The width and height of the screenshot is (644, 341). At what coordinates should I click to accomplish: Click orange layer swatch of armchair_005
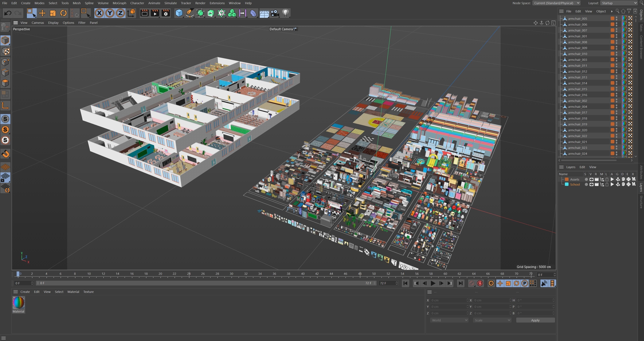[x=612, y=18]
